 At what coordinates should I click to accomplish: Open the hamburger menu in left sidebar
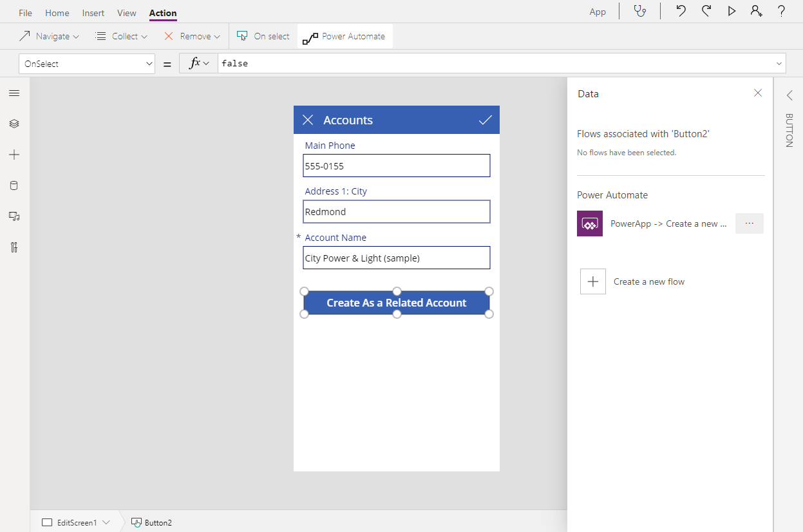point(14,93)
